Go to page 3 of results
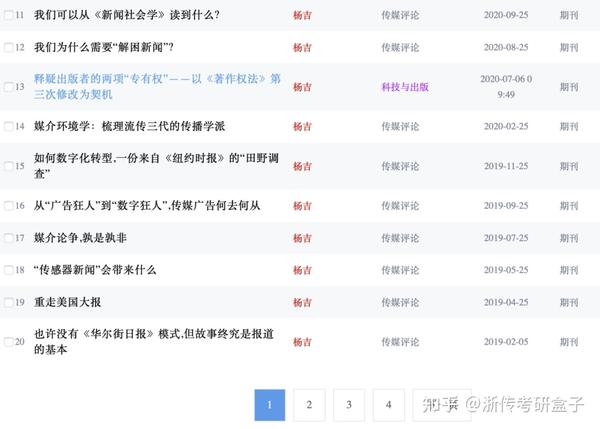600x429 pixels. [x=349, y=405]
